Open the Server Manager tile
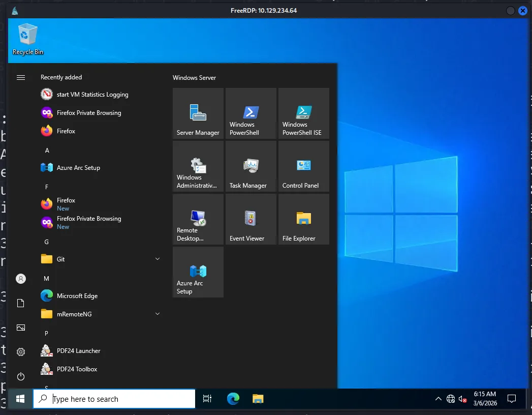Screen dimensions: 532x415 198,113
